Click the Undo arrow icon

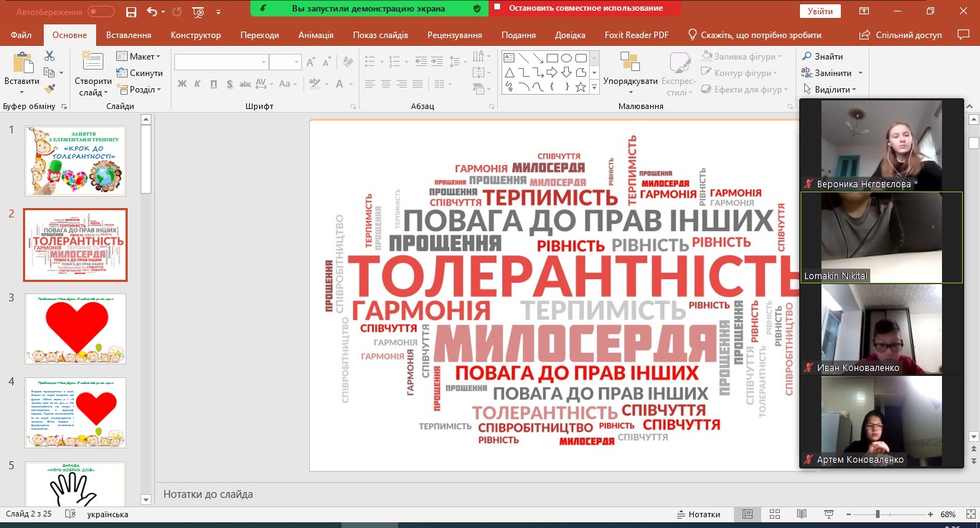(x=151, y=12)
